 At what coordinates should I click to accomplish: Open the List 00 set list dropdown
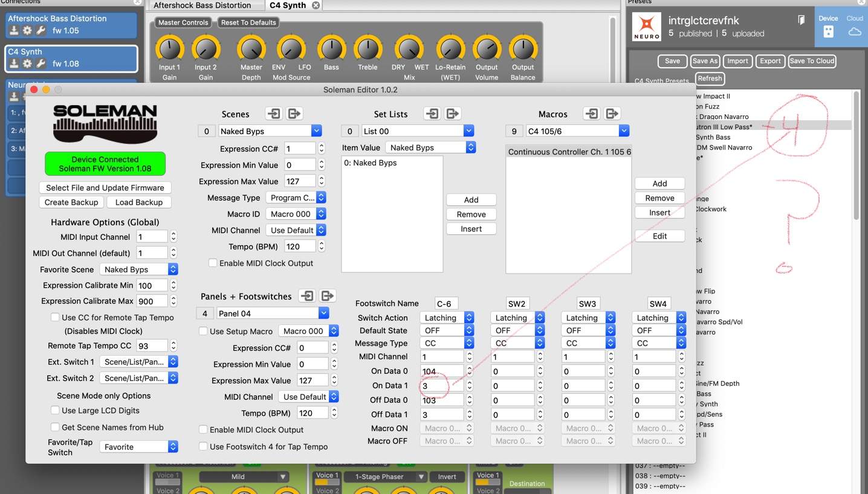(417, 131)
